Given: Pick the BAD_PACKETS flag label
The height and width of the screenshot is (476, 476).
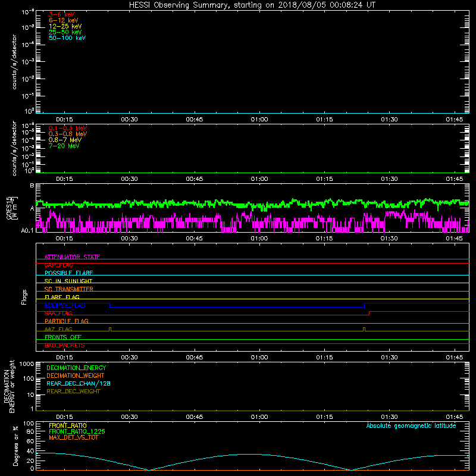Looking at the screenshot, I should tap(65, 345).
